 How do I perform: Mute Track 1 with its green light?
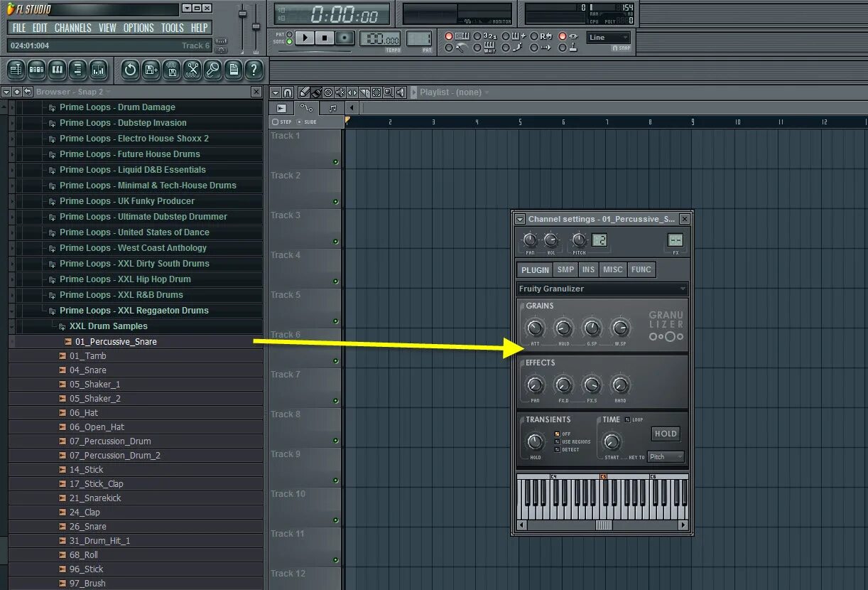tap(336, 162)
